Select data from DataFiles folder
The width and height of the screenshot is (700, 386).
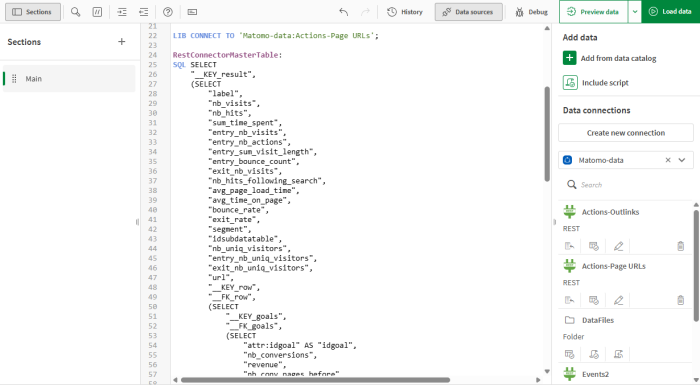[570, 354]
